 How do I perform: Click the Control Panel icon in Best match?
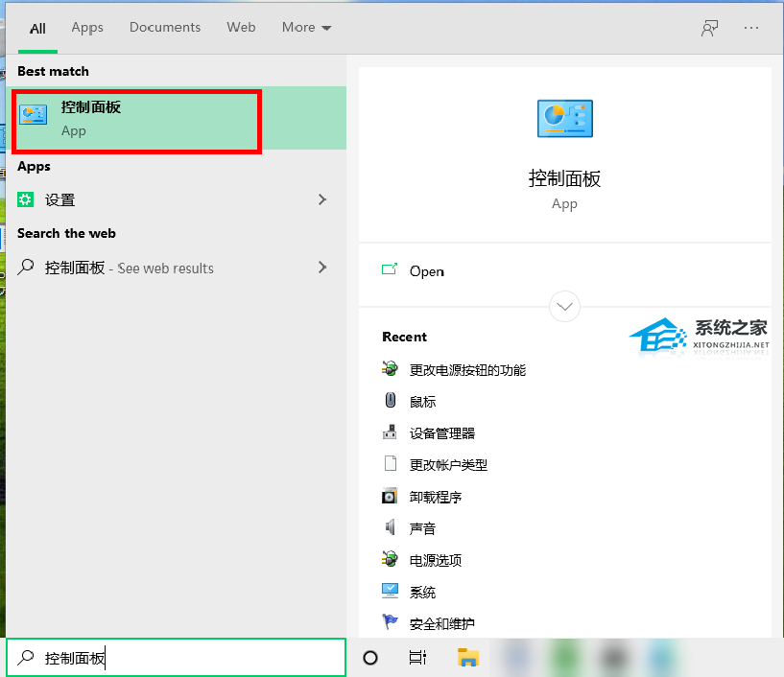pos(33,114)
